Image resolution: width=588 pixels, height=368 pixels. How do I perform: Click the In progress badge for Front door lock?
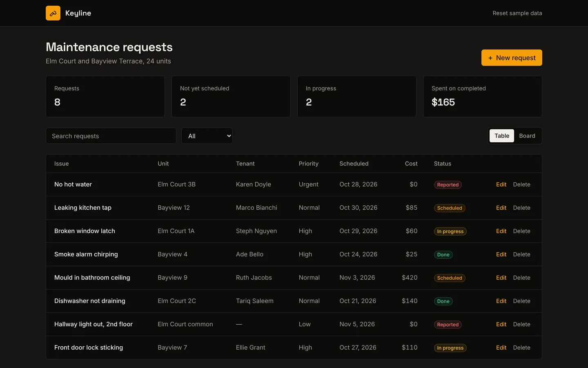[x=450, y=348]
